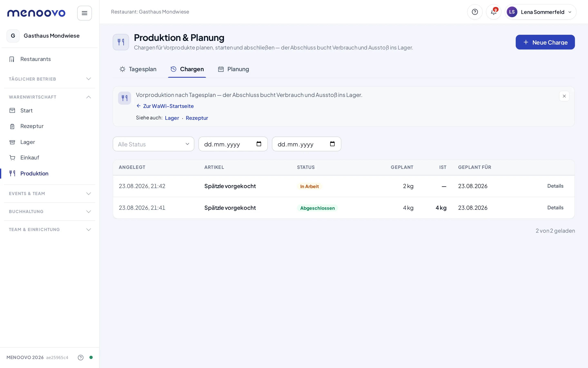The width and height of the screenshot is (588, 368).
Task: Select Produktion in the sidebar
Action: coord(50,173)
